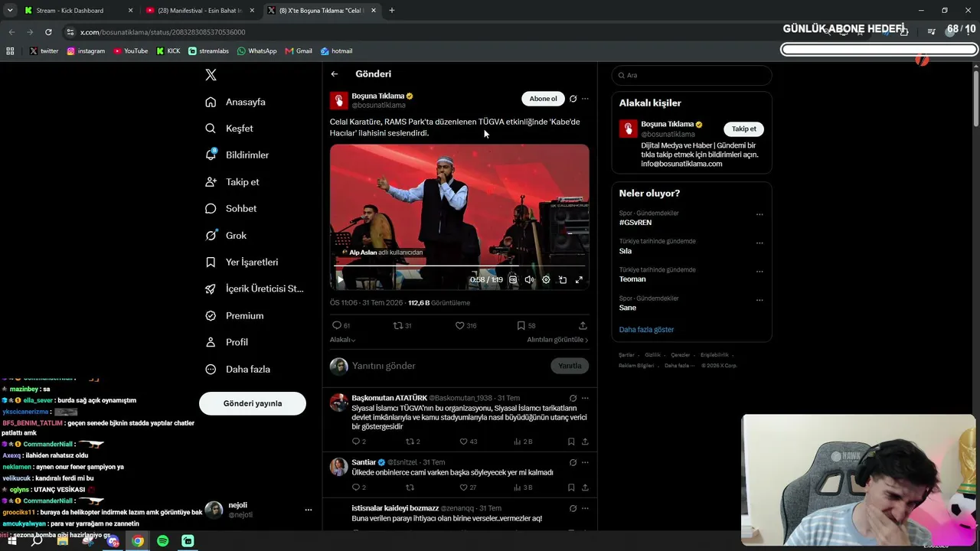Mute the video audio
The width and height of the screenshot is (980, 551).
(x=529, y=280)
